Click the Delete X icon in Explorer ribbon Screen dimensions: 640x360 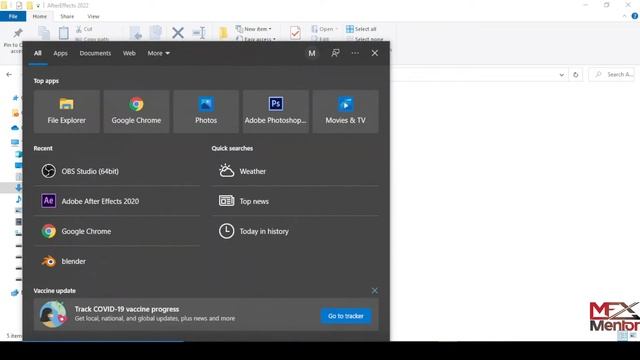point(178,33)
